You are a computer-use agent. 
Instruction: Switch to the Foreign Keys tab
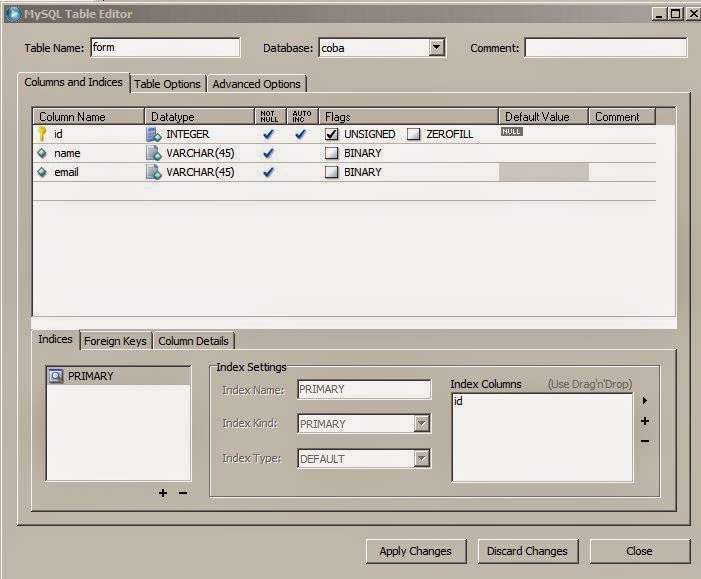click(115, 341)
